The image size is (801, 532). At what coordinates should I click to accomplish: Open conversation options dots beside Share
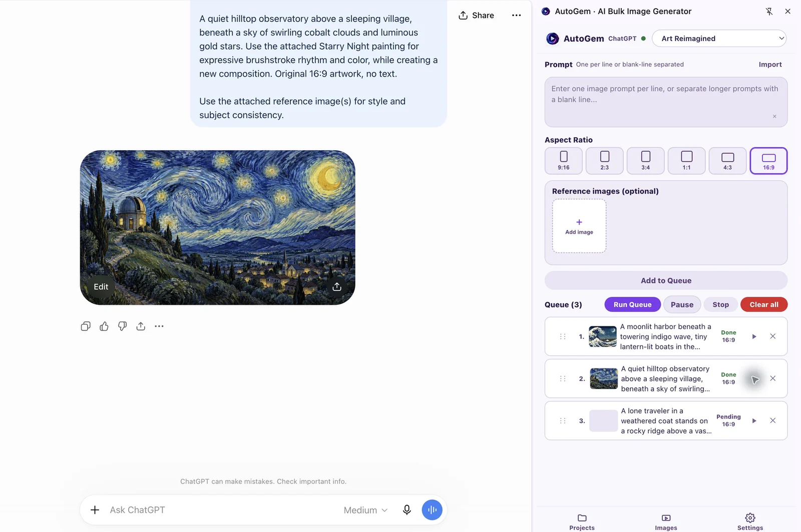click(x=516, y=16)
